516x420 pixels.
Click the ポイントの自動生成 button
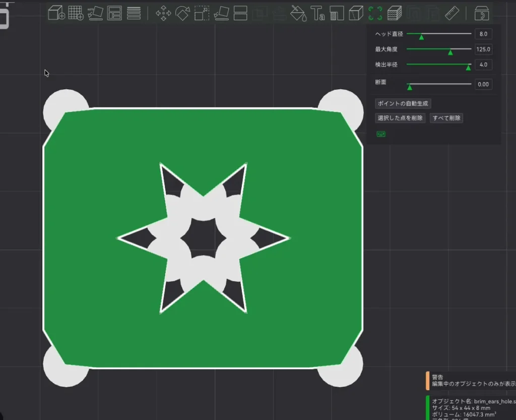pyautogui.click(x=403, y=103)
